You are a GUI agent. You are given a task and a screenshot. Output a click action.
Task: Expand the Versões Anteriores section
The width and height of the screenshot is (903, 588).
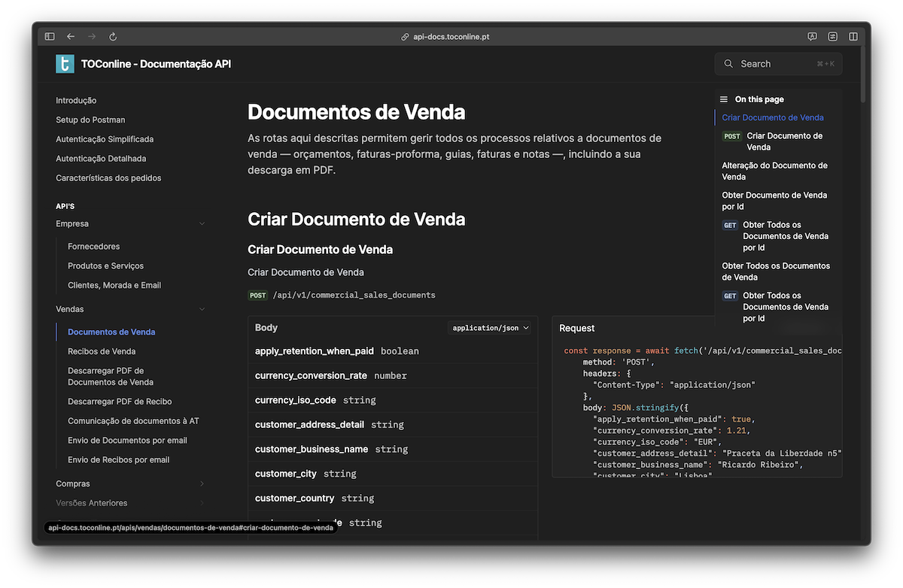coord(202,502)
